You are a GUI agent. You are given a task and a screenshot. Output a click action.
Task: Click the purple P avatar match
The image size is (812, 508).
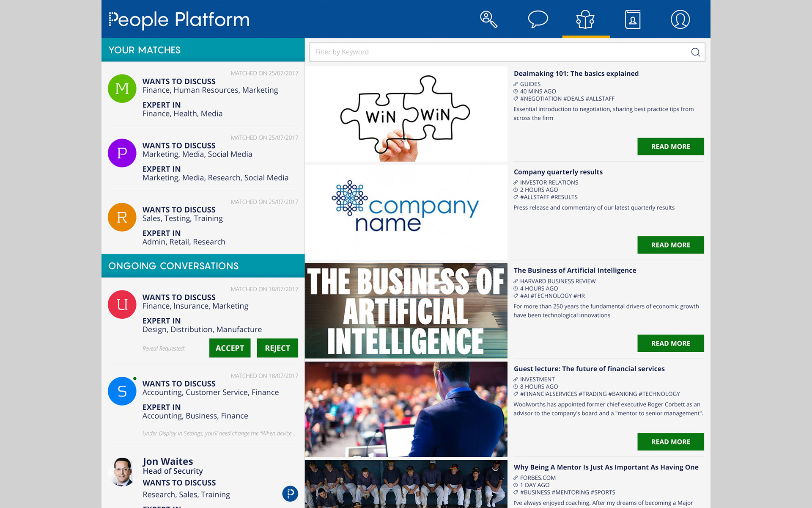(x=122, y=153)
